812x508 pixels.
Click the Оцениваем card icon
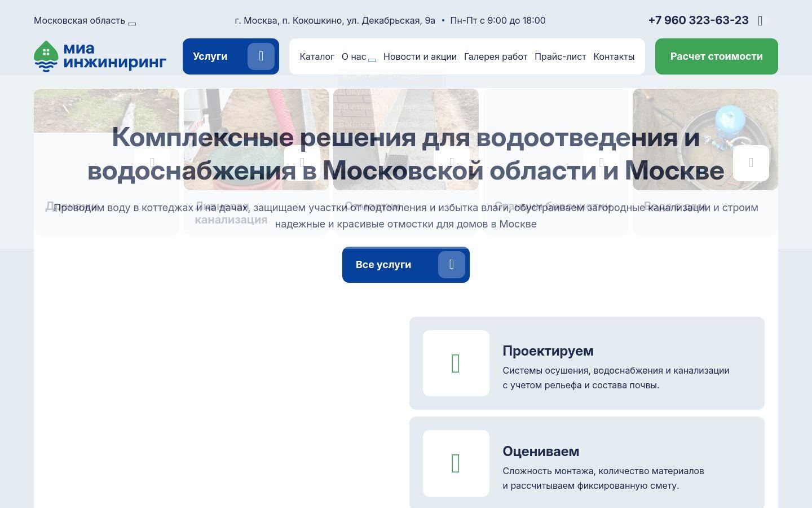(x=456, y=463)
